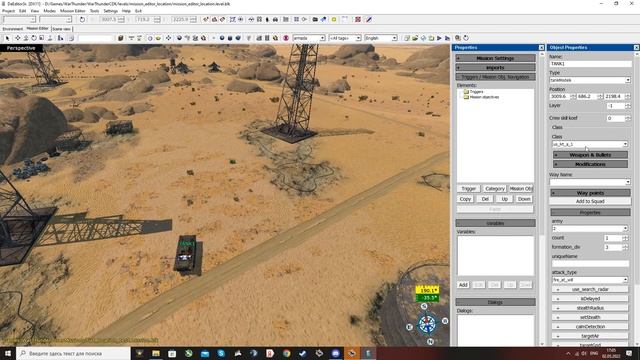The height and width of the screenshot is (360, 640).
Task: Click the yellow circle icon in the top toolbar
Action: [x=334, y=19]
